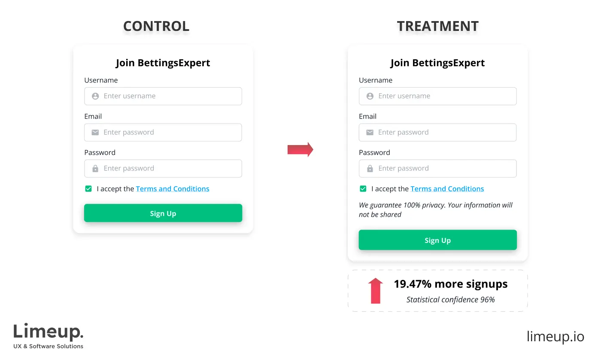Click the user icon in Treatment username field
This screenshot has height=364, width=601.
point(370,96)
